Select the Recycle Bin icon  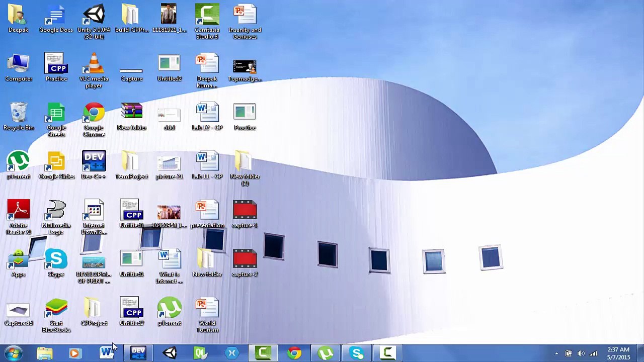coord(19,117)
